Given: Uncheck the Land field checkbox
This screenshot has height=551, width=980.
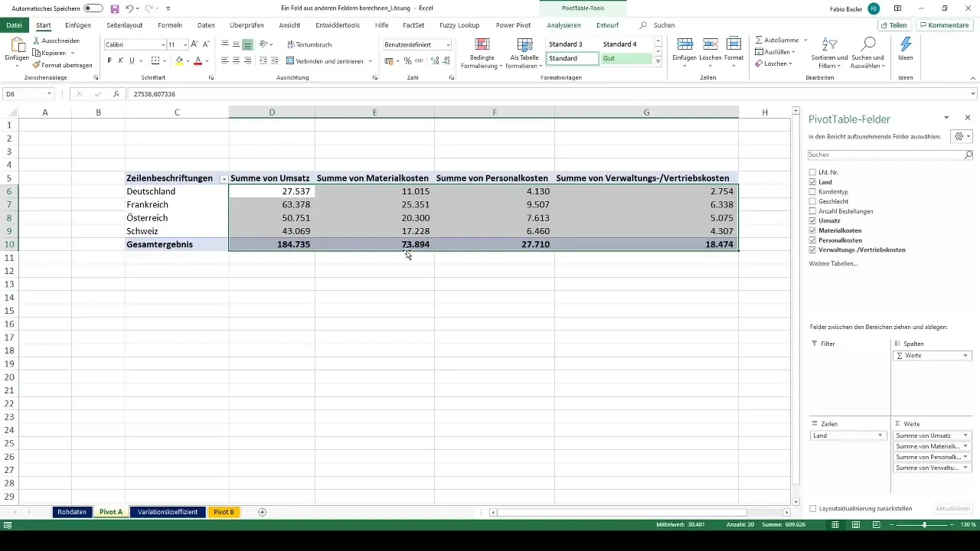Looking at the screenshot, I should (x=813, y=182).
